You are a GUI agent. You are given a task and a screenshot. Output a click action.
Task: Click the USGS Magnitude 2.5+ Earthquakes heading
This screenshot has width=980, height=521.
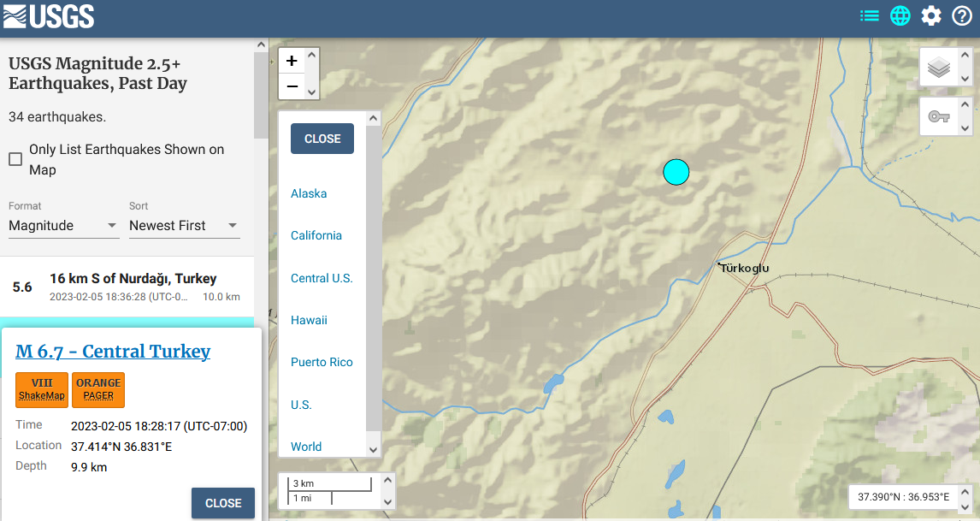(x=98, y=74)
